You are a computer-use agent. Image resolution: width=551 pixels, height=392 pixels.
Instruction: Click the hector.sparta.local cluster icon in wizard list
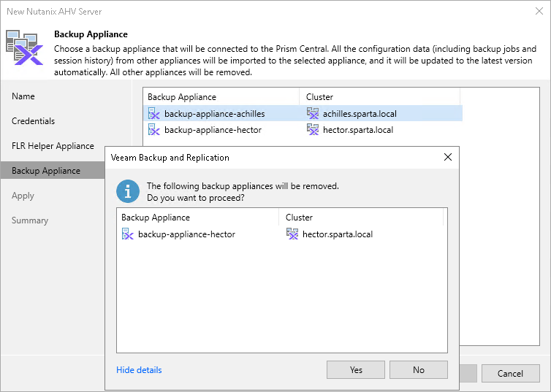(x=313, y=130)
